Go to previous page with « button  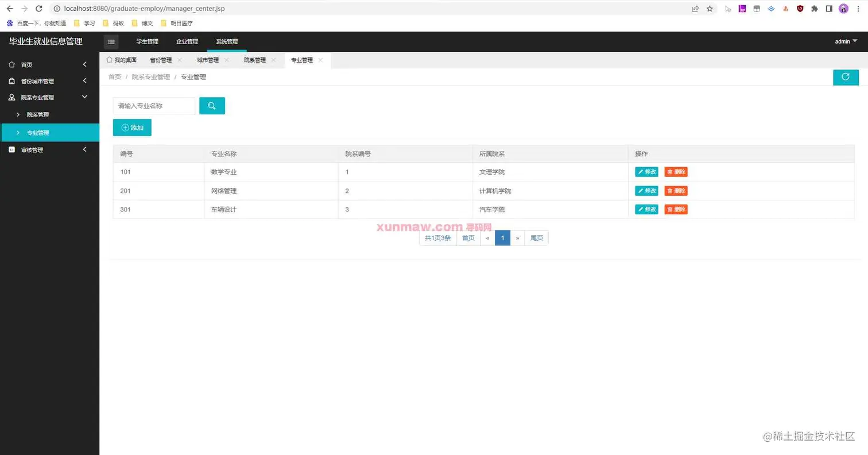487,238
